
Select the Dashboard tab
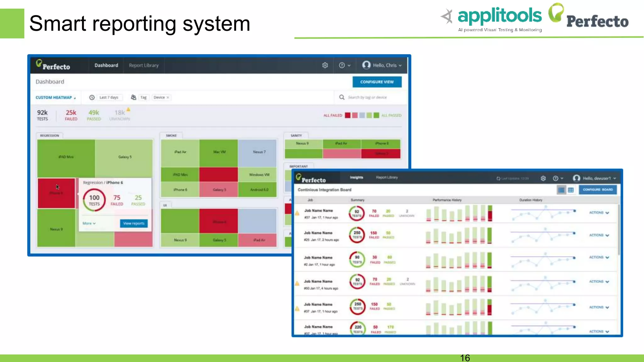(106, 65)
